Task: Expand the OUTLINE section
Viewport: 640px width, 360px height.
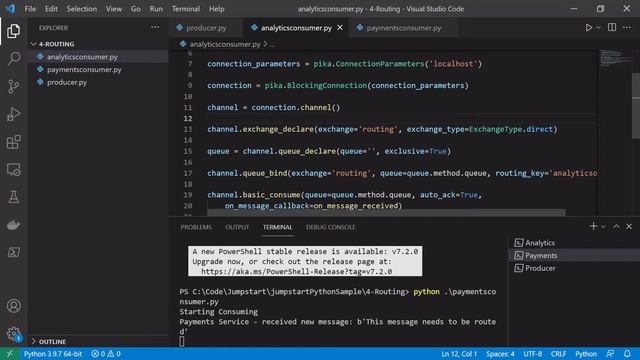Action: click(x=98, y=342)
